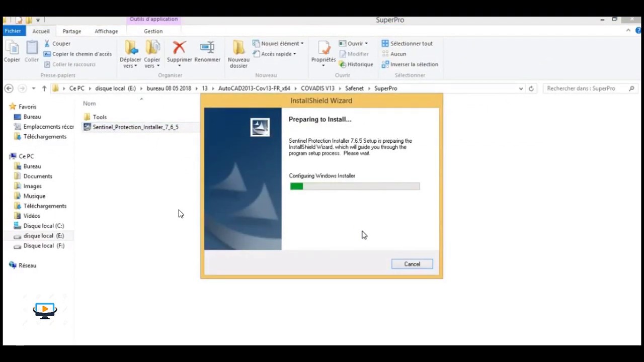The height and width of the screenshot is (362, 644).
Task: Open the Nouvel élément dropdown
Action: pos(278,44)
